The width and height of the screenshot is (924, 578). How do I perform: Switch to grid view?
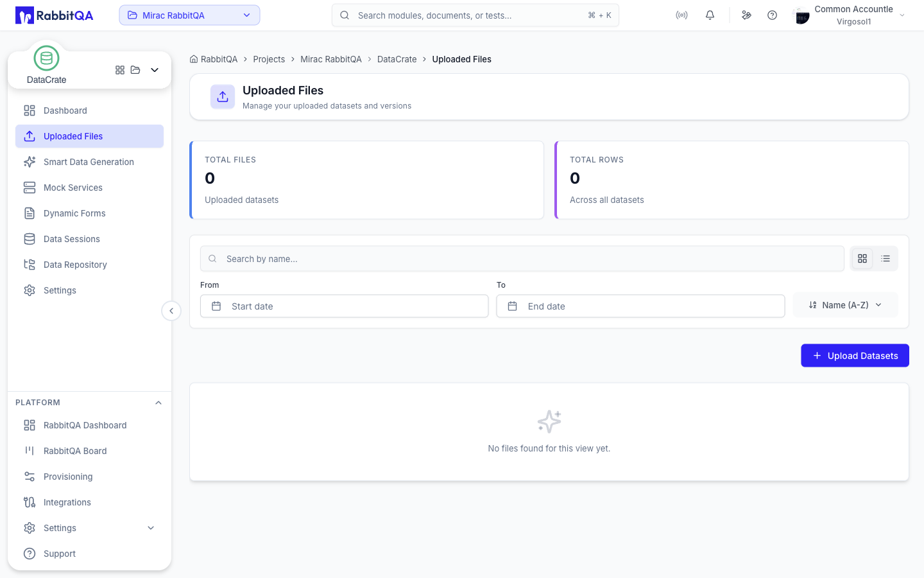pyautogui.click(x=862, y=259)
